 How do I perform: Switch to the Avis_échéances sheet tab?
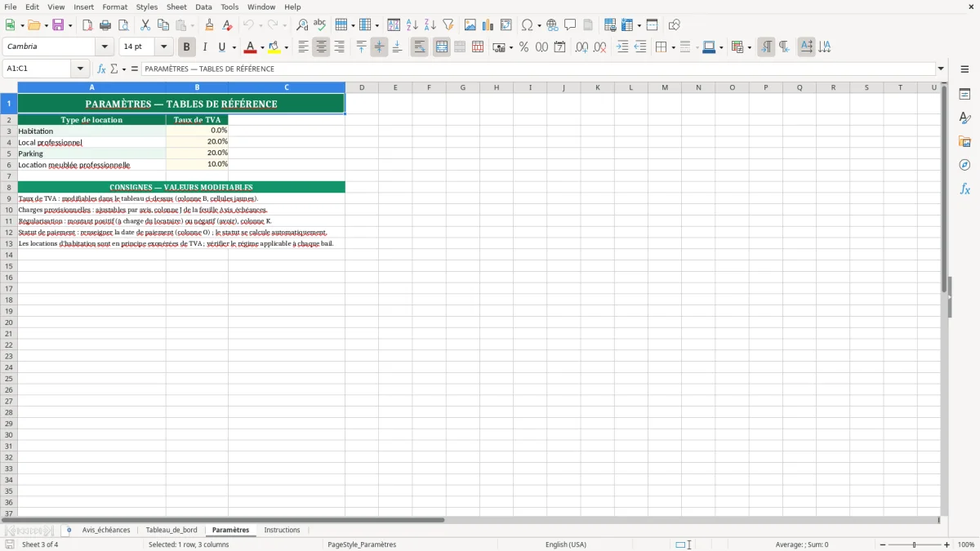pos(106,530)
